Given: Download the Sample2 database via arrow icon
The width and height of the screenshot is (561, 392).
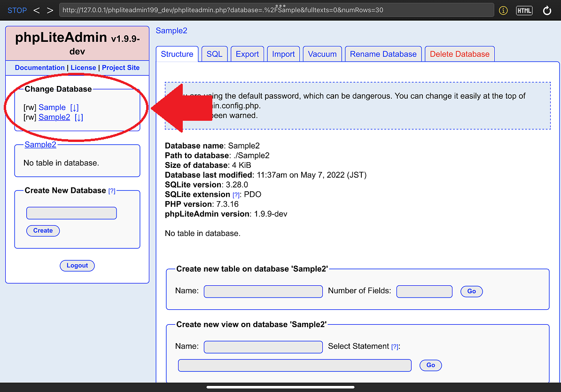Looking at the screenshot, I should [x=79, y=117].
